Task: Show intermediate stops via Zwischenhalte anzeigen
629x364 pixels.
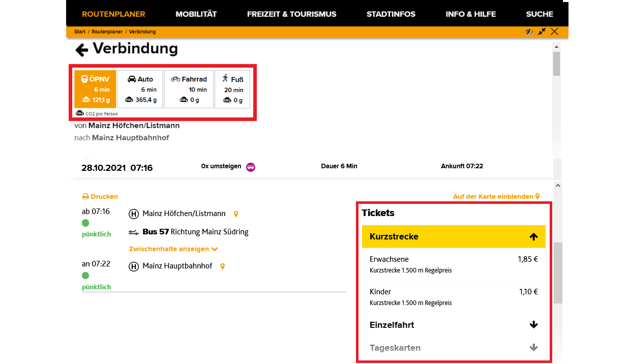Action: click(x=173, y=249)
